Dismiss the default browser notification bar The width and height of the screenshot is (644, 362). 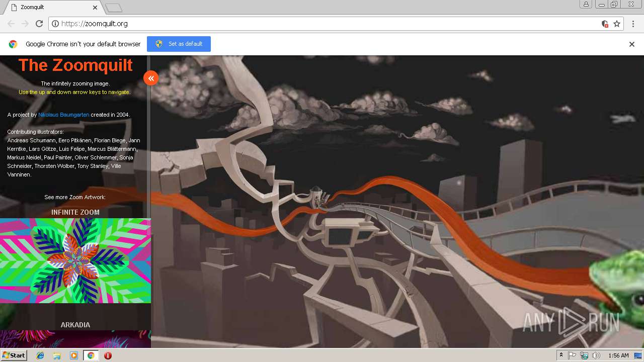tap(632, 44)
